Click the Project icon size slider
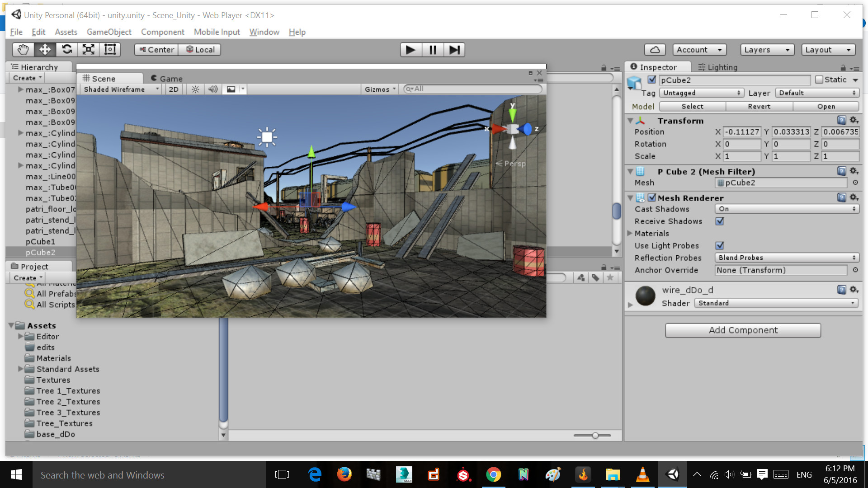The height and width of the screenshot is (488, 868). (x=595, y=436)
